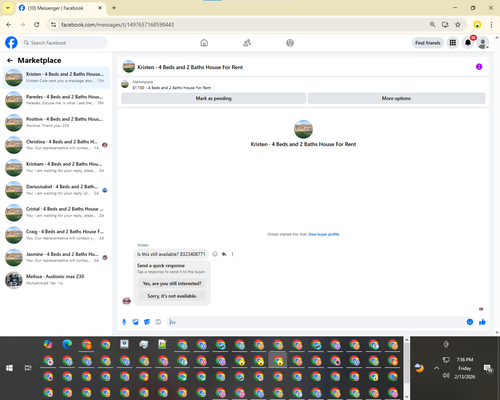500x400 pixels.
Task: Launch Microsoft Edge from taskbar
Action: [67, 344]
